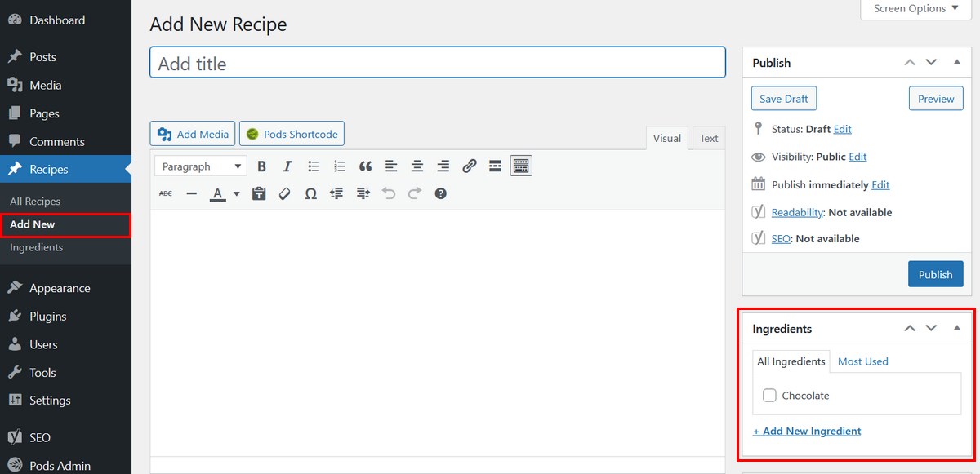Screen dimensions: 980x474
Task: Align text right
Action: click(x=443, y=166)
